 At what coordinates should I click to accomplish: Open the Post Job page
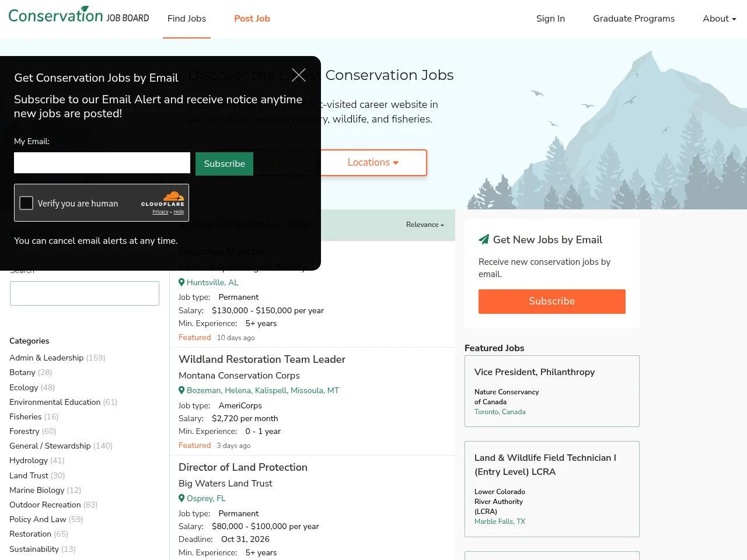252,18
